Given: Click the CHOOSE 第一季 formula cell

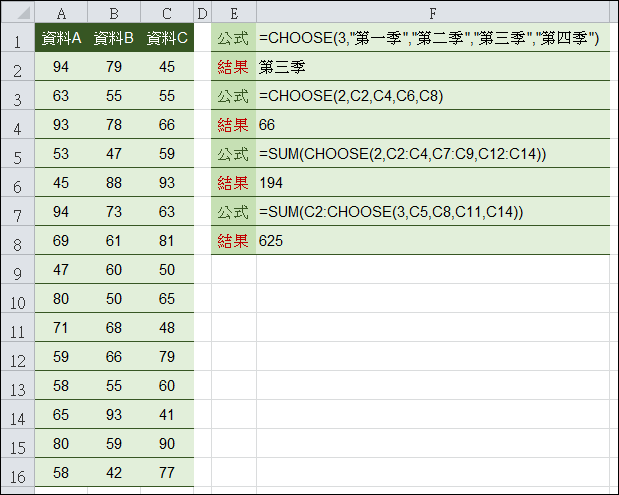Looking at the screenshot, I should (433, 37).
